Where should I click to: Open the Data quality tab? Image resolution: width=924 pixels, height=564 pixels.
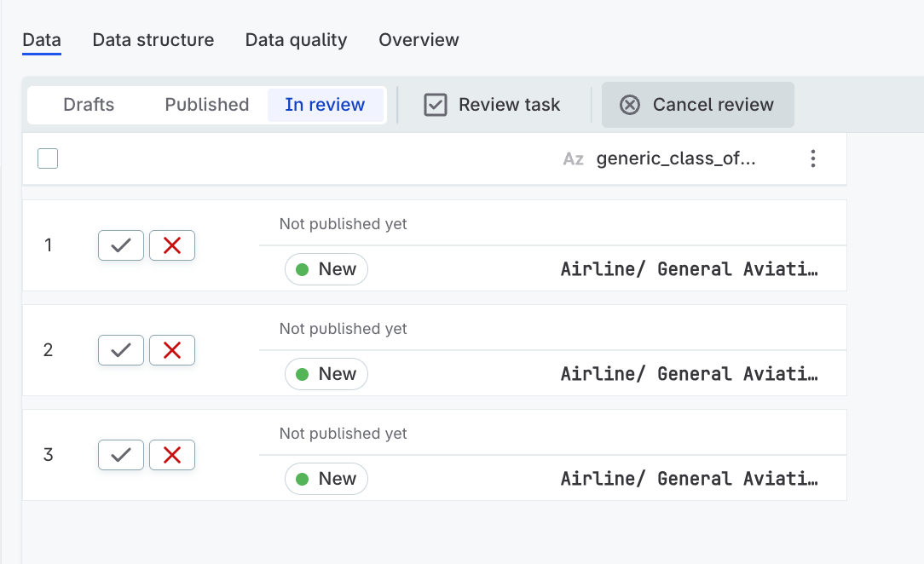[296, 39]
